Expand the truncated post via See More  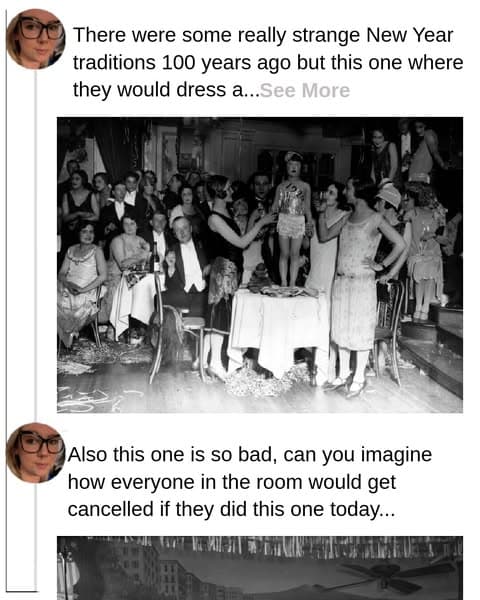click(x=305, y=91)
